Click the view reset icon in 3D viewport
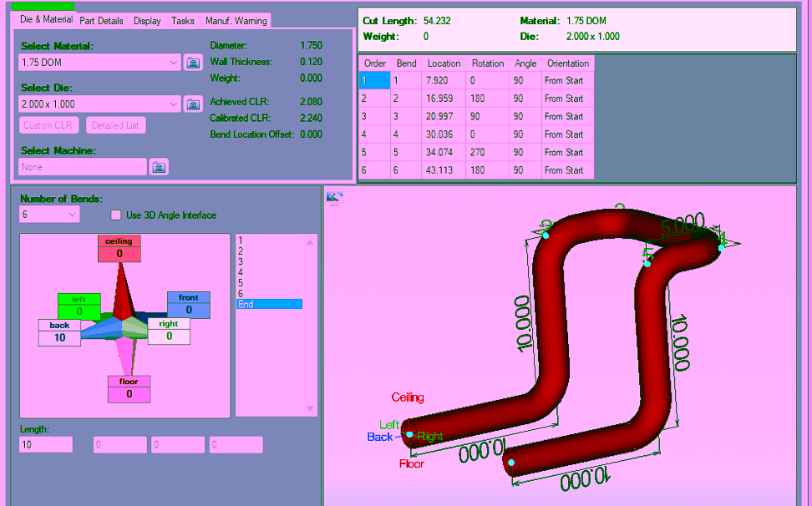812x506 pixels. point(334,197)
